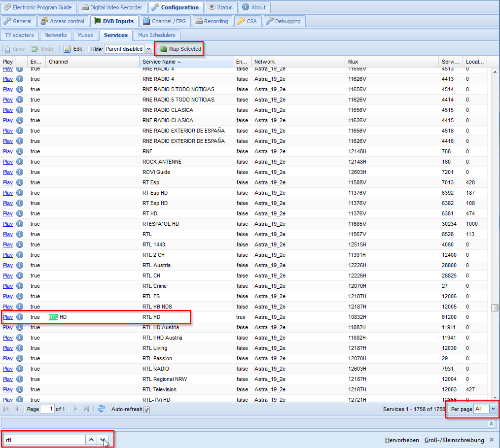Play the ROCK ANTENNE service

point(8,162)
